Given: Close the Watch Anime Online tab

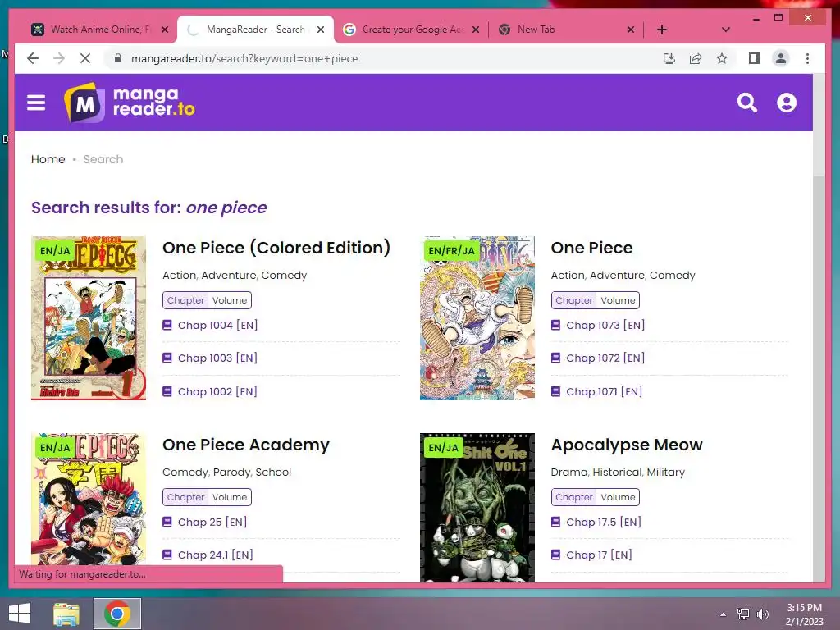Looking at the screenshot, I should (165, 30).
